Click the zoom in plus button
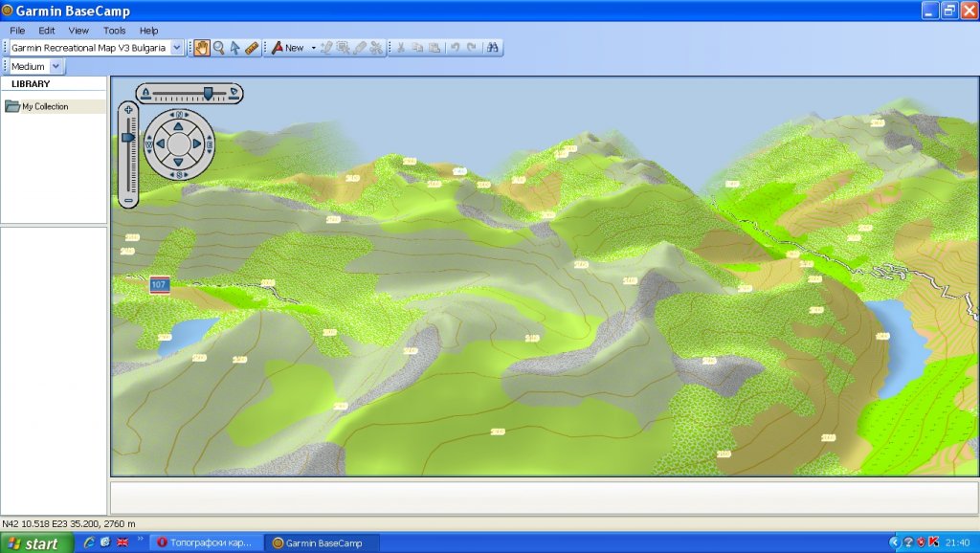This screenshot has width=980, height=553. pos(129,110)
